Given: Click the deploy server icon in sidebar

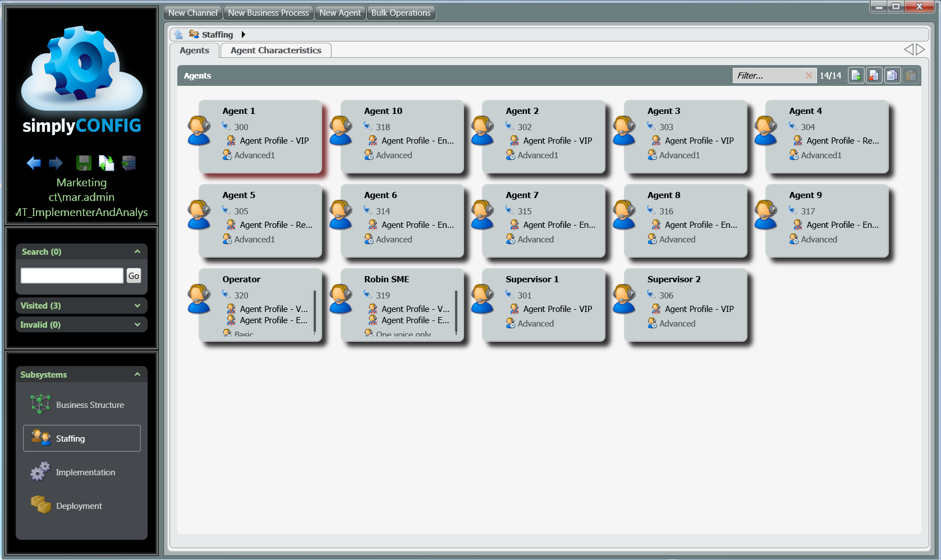Looking at the screenshot, I should pyautogui.click(x=129, y=163).
